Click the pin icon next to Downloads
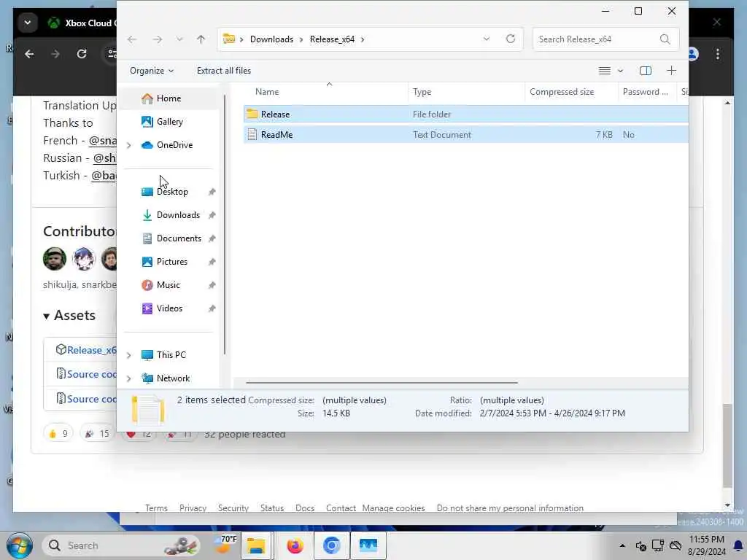Image resolution: width=747 pixels, height=560 pixels. tap(212, 215)
